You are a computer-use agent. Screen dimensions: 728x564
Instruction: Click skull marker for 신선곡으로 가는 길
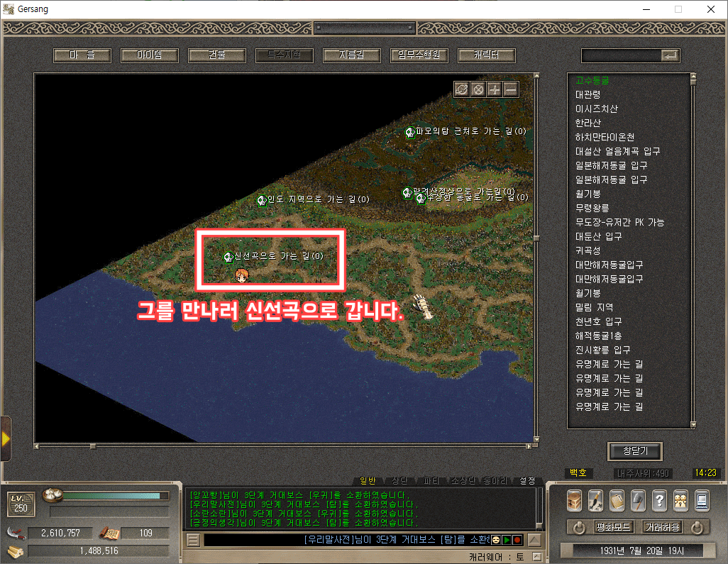coord(228,257)
